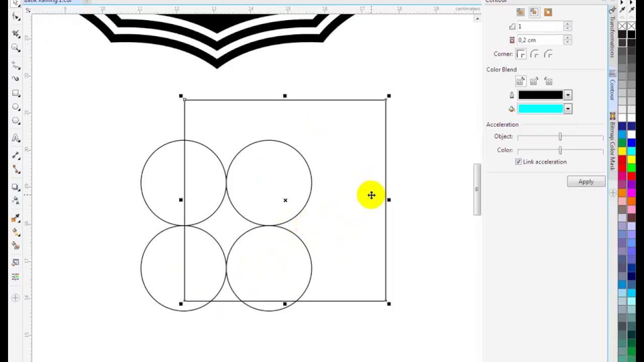This screenshot has width=644, height=362.
Task: Click the sliders icon near the toolbox bottom
Action: pos(16,277)
